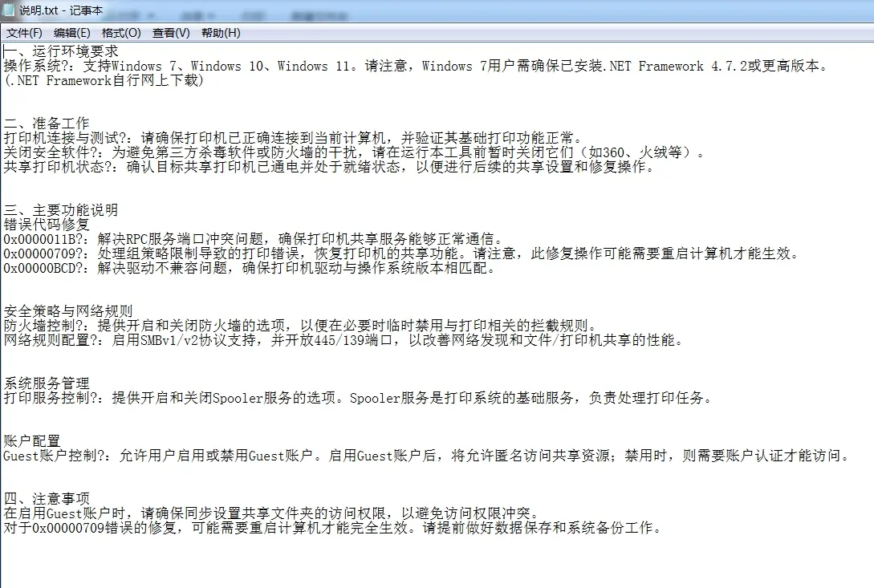Click the 账户配置 section title
874x588 pixels.
(32, 441)
